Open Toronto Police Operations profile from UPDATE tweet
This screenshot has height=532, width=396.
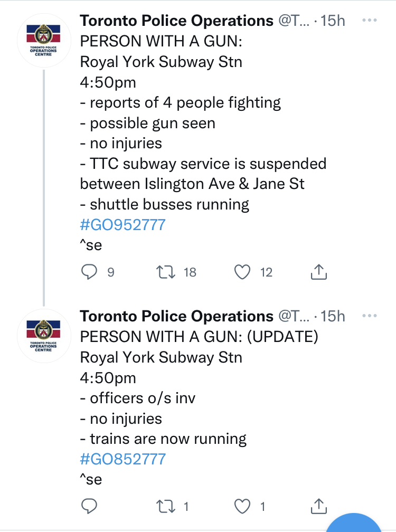click(x=176, y=316)
